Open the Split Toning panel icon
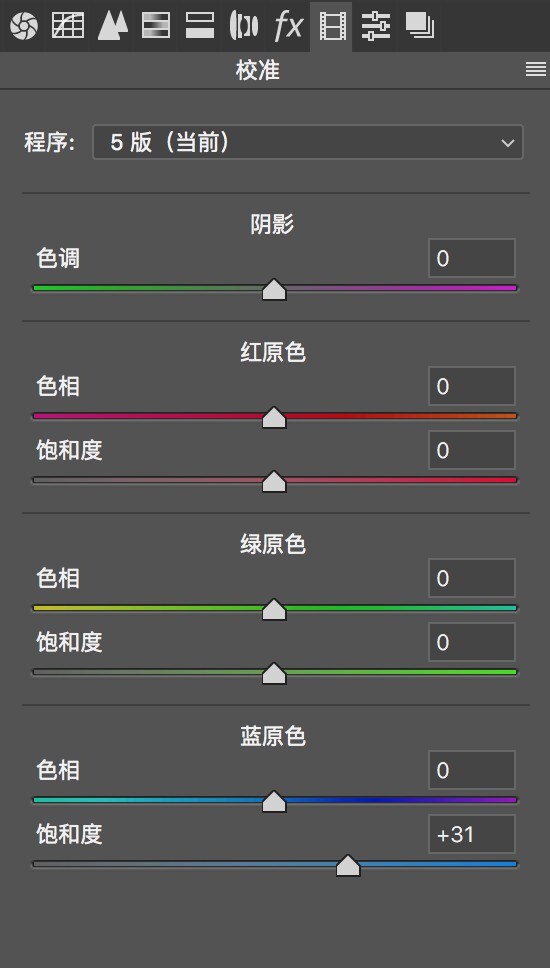This screenshot has height=968, width=550. [200, 26]
